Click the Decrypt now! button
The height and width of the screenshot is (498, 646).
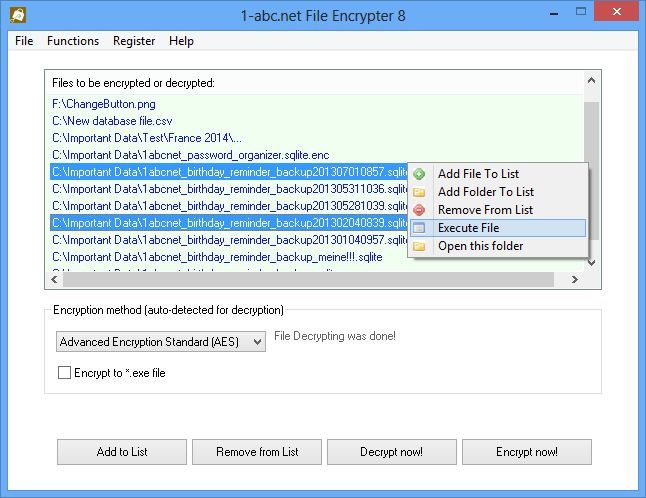coord(392,452)
